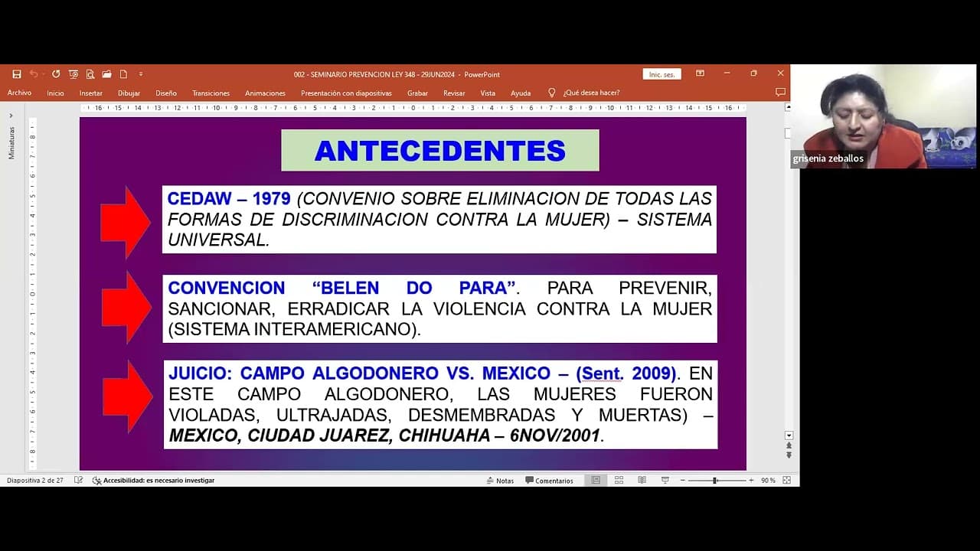Start slideshow from beginning icon in title bar
The height and width of the screenshot is (551, 980).
tap(73, 74)
